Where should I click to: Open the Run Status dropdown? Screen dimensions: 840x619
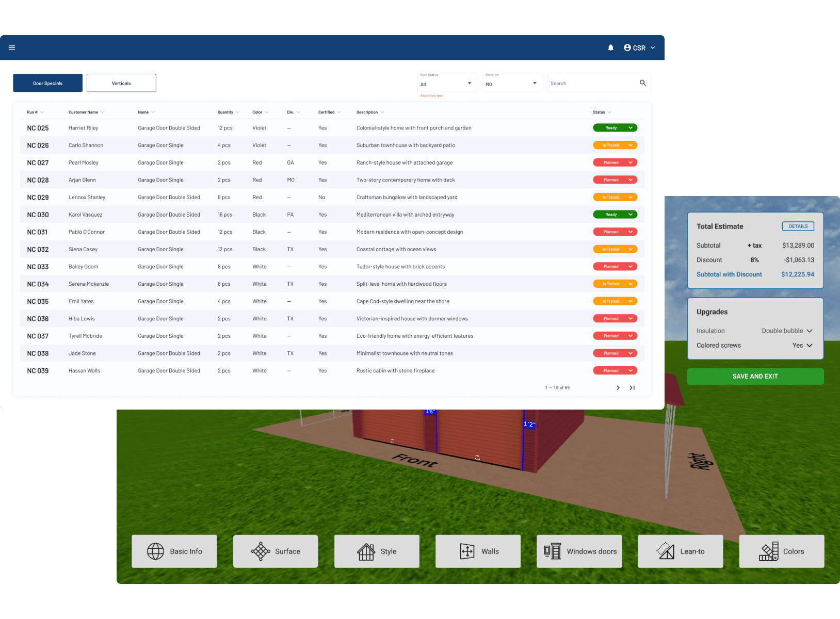click(447, 83)
